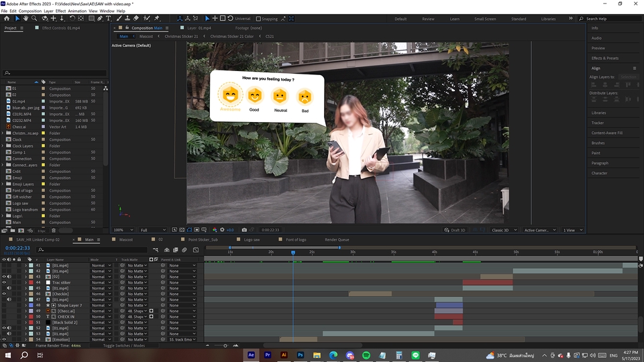644x362 pixels.
Task: Select the Rotation tool
Action: [x=72, y=19]
